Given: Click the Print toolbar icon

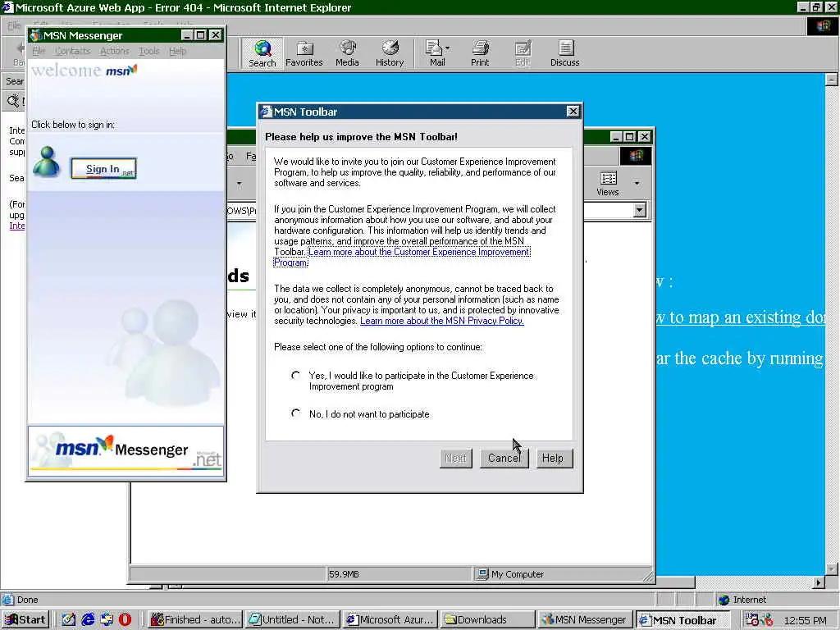Looking at the screenshot, I should point(480,53).
